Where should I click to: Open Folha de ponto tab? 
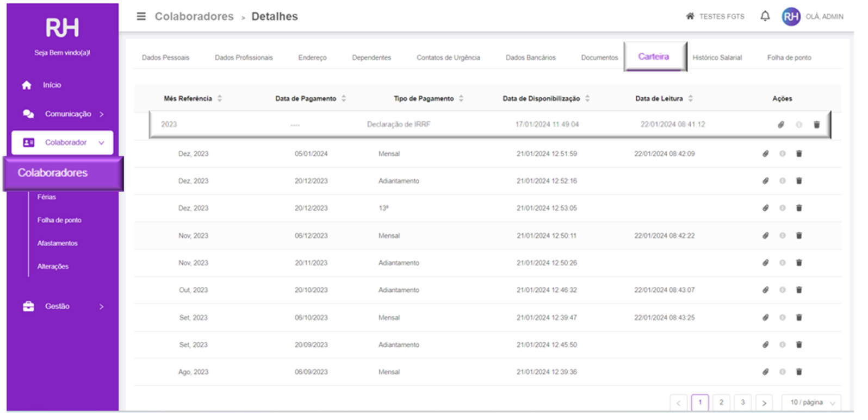(789, 58)
